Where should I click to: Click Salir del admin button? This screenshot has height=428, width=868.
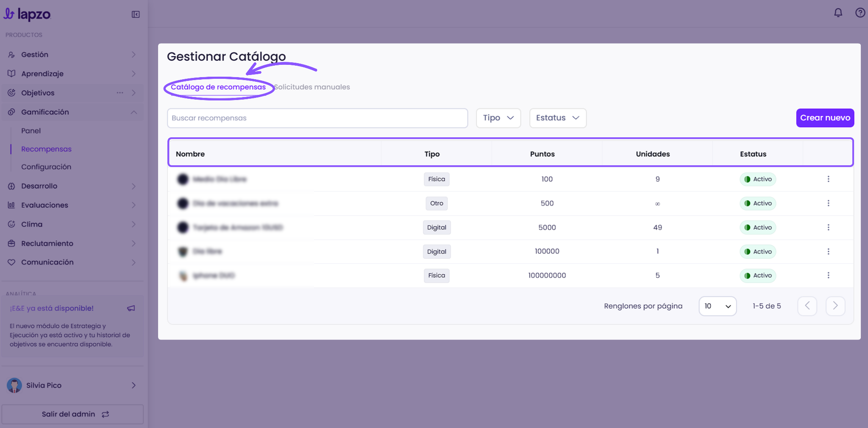(x=72, y=414)
